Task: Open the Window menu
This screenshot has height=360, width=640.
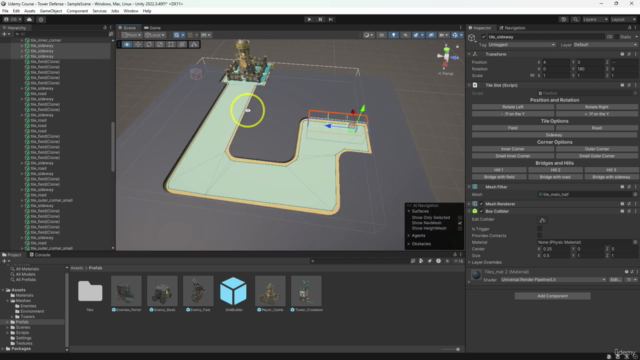Action: 131,11
